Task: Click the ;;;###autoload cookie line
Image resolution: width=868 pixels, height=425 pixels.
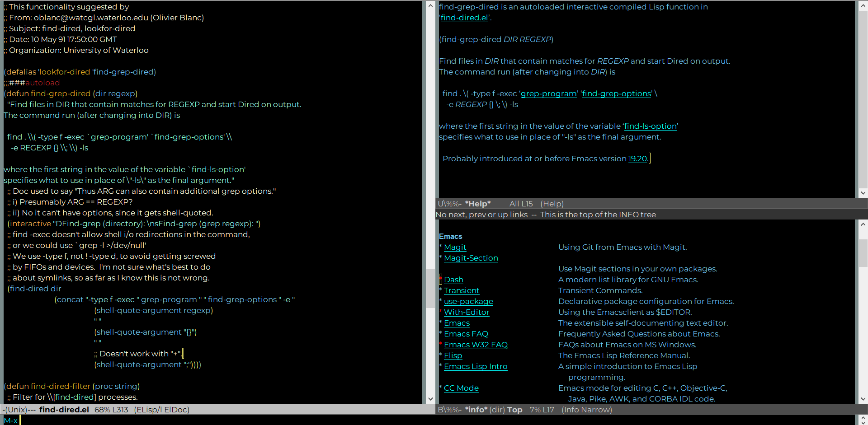Action: (x=32, y=83)
